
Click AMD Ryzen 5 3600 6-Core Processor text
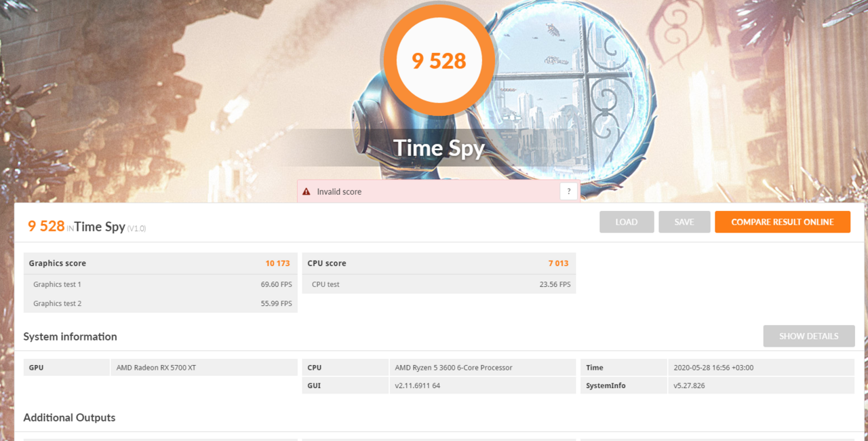pos(454,368)
